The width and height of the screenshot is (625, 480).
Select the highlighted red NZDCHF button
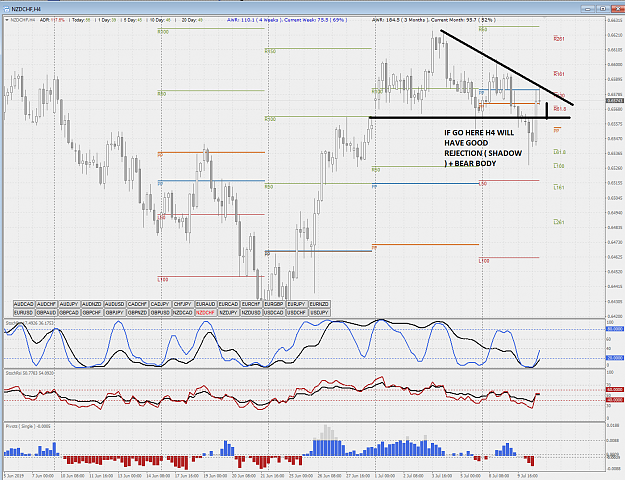pos(205,313)
